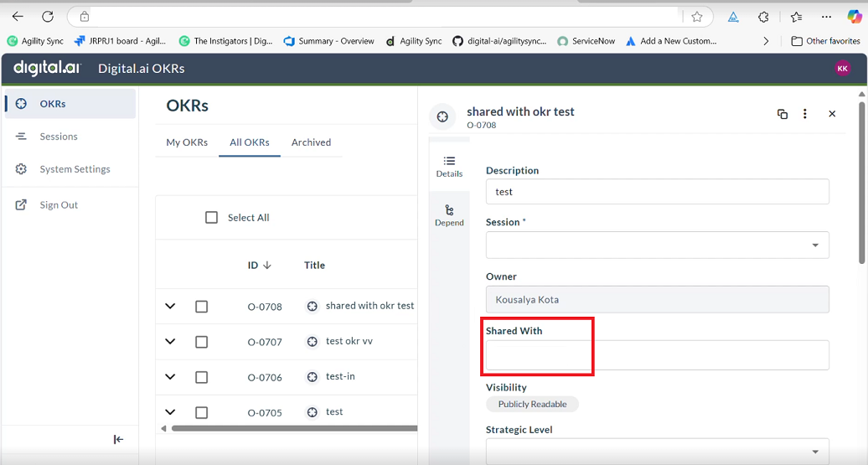Check the box for O-0707

point(201,342)
